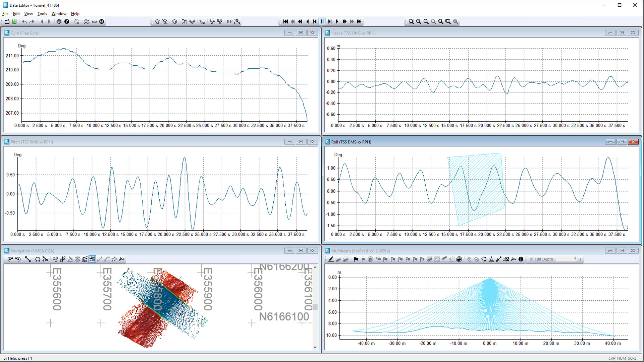
Task: Click the zoom in magnifier icon
Action: 419,21
